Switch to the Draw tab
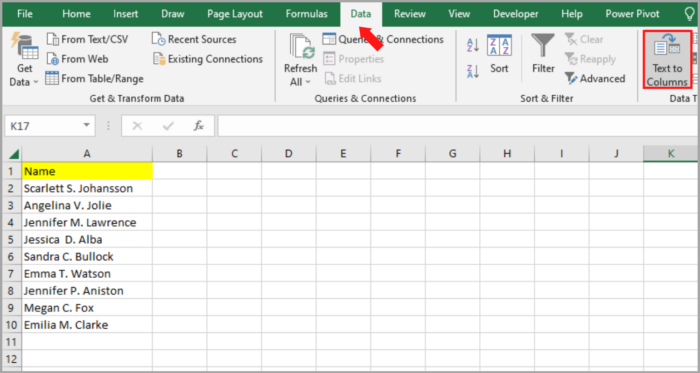 (173, 14)
